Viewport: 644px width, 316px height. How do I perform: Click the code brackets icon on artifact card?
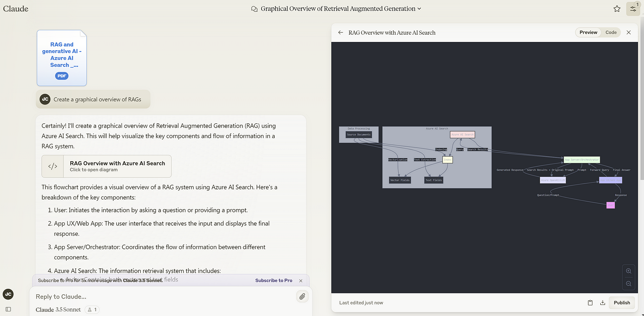(53, 166)
